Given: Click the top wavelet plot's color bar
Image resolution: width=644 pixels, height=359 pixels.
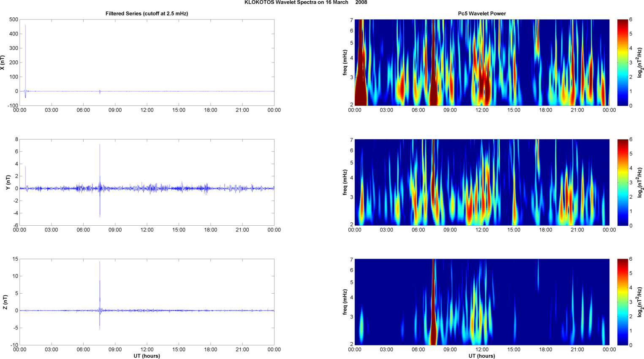Looking at the screenshot, I should tap(623, 62).
